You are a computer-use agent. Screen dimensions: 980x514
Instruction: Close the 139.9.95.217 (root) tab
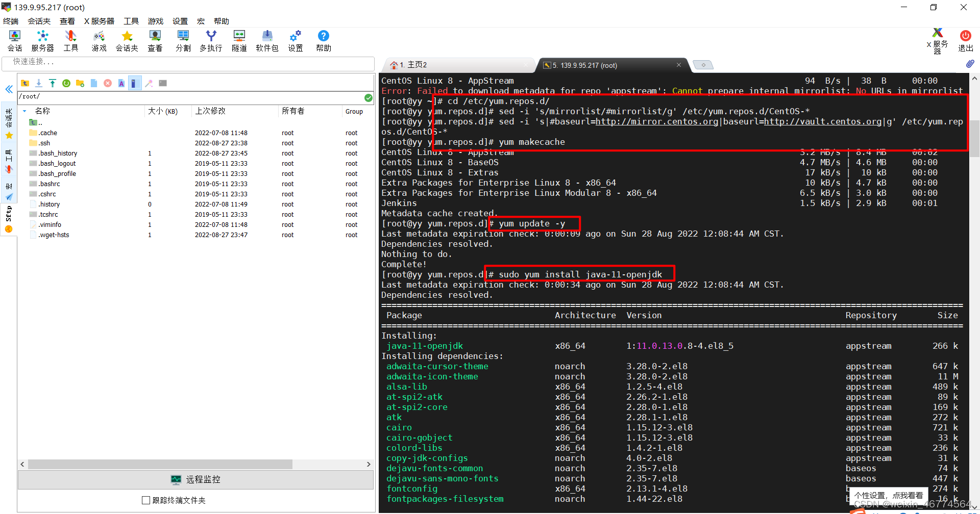679,65
